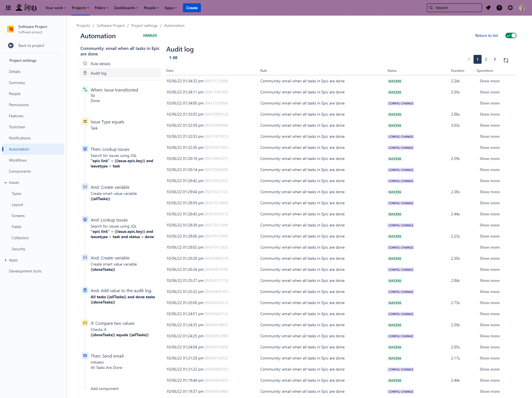Disable the automation rule toggle
The image size is (532, 398).
tap(511, 35)
